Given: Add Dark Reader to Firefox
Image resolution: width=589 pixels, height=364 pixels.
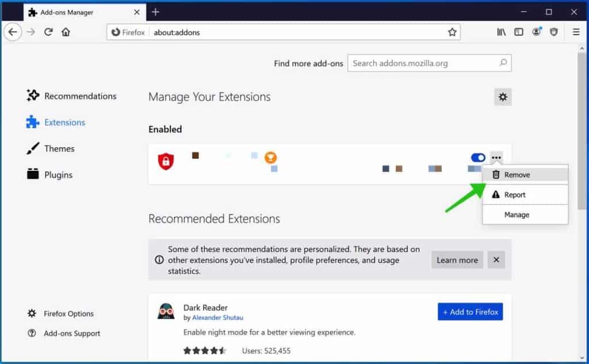Looking at the screenshot, I should tap(470, 312).
